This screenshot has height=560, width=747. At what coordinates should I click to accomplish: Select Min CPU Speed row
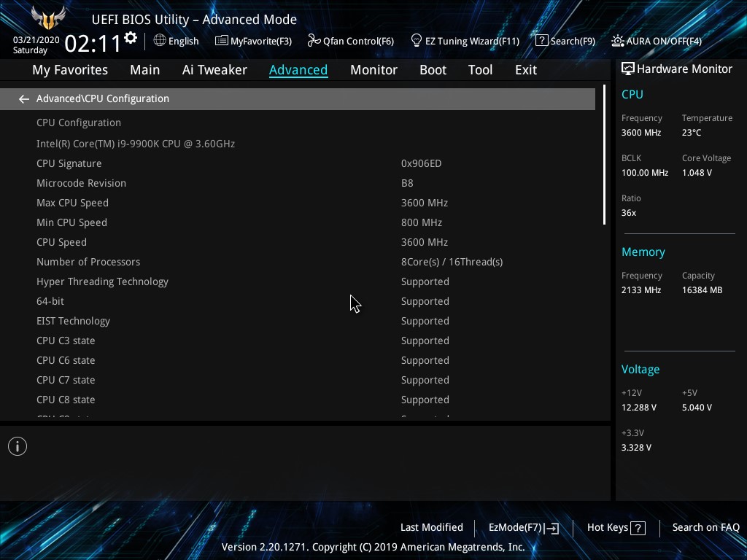click(298, 222)
